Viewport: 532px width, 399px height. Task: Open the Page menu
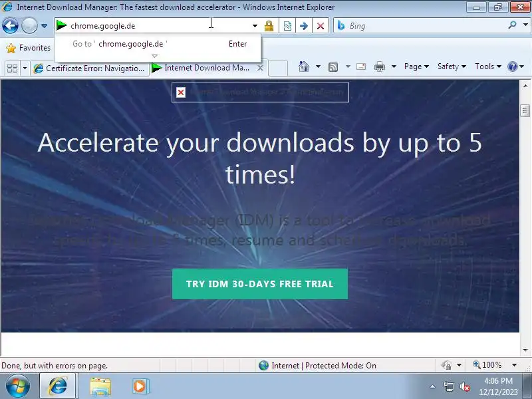pyautogui.click(x=416, y=66)
